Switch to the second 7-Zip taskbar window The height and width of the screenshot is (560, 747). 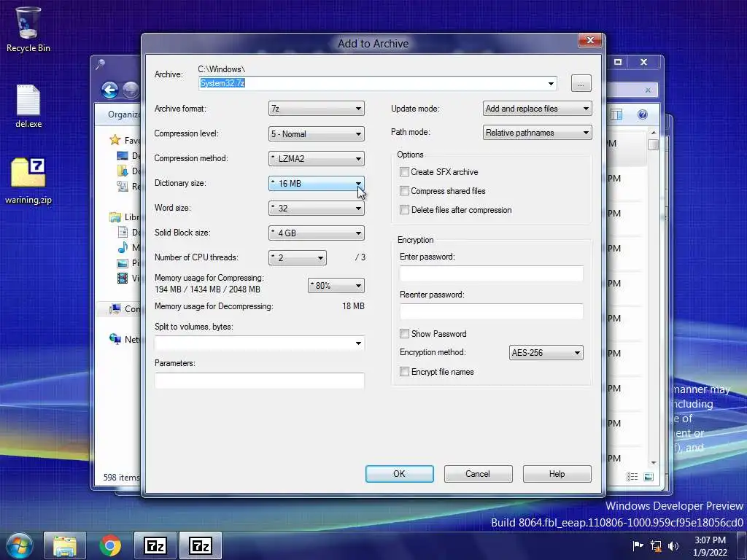200,545
